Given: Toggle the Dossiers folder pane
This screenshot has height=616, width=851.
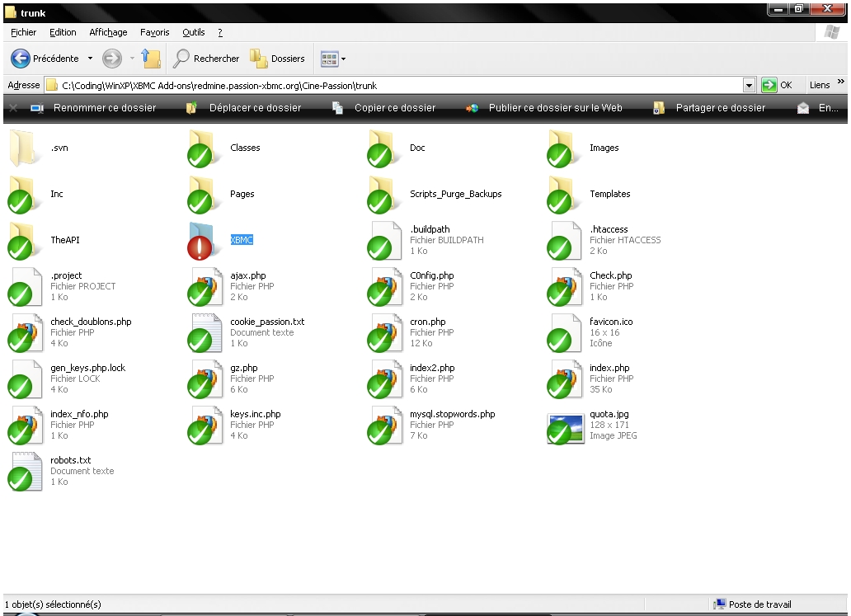Looking at the screenshot, I should [x=277, y=58].
